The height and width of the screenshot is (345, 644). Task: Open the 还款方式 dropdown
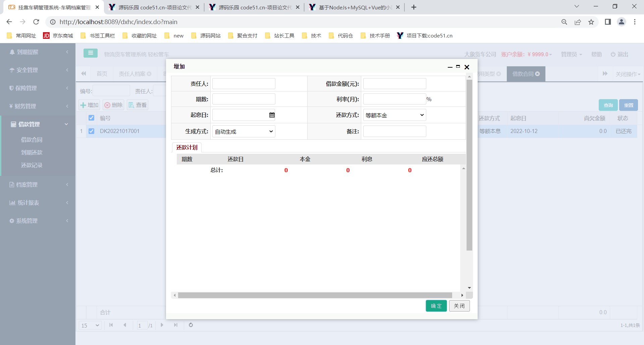coord(395,115)
